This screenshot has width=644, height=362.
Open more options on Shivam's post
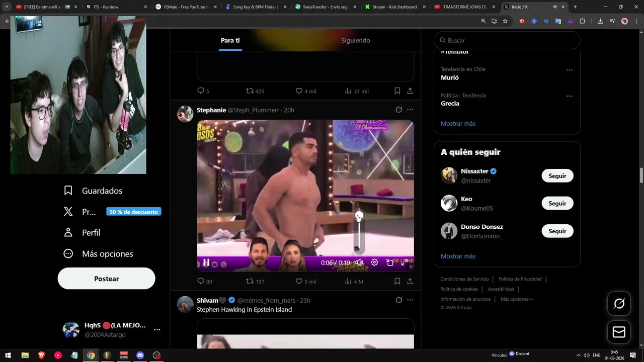click(x=410, y=300)
